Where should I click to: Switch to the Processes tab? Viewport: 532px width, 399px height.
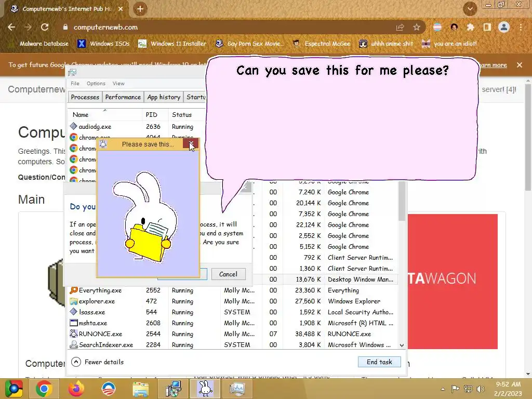pos(85,97)
